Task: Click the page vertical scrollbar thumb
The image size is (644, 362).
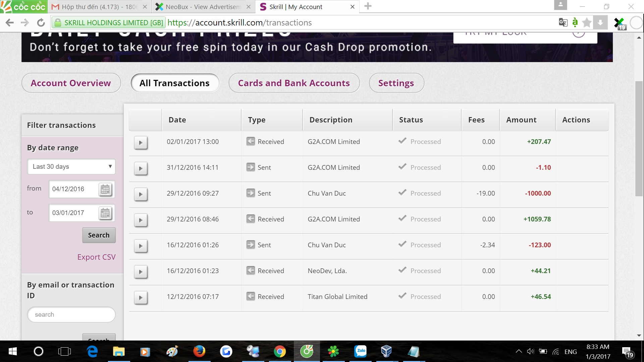Action: point(639,138)
